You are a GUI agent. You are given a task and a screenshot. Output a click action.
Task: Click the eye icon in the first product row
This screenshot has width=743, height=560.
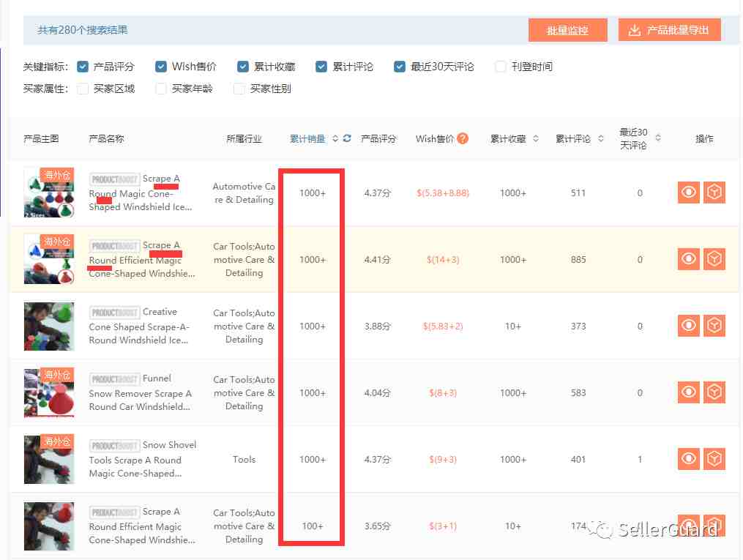(x=688, y=193)
